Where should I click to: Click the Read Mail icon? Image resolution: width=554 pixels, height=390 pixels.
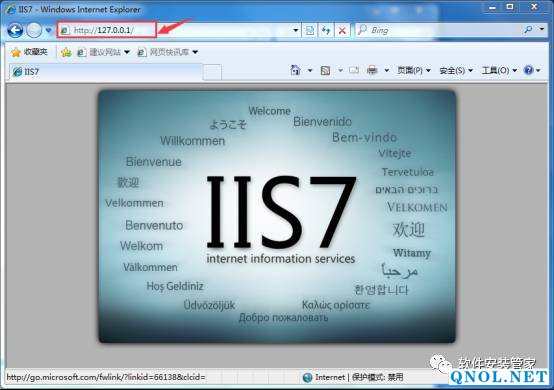coord(354,70)
